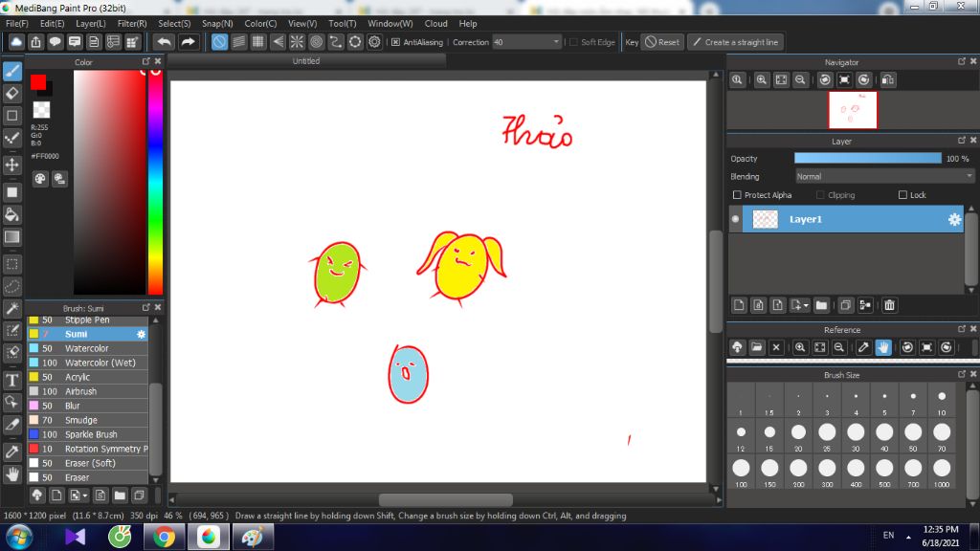
Task: Click the rainbow hue strip
Action: [156, 181]
